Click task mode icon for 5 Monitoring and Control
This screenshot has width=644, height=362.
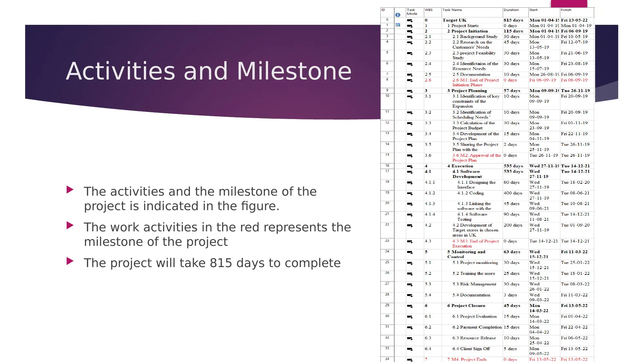(x=410, y=252)
